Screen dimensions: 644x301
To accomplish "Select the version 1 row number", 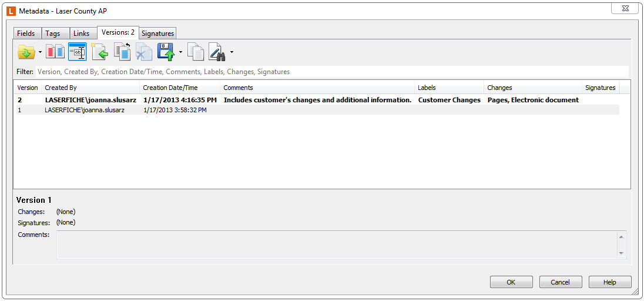I will (x=19, y=110).
